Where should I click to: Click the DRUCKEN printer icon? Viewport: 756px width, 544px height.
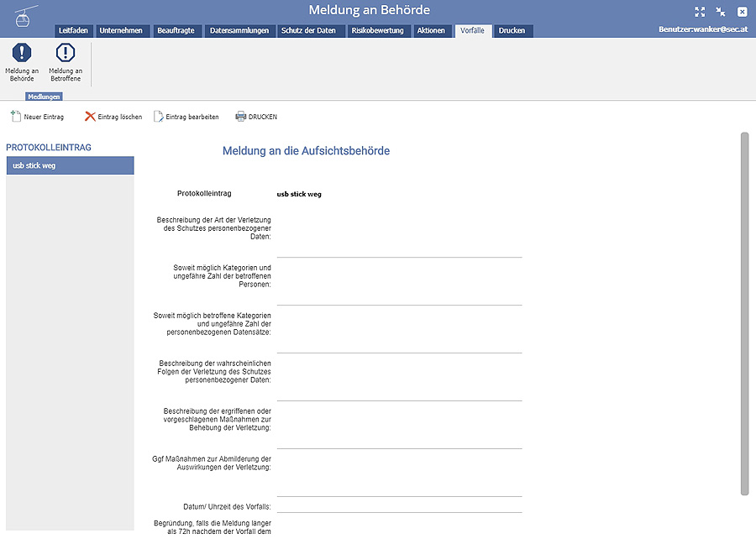(x=240, y=117)
